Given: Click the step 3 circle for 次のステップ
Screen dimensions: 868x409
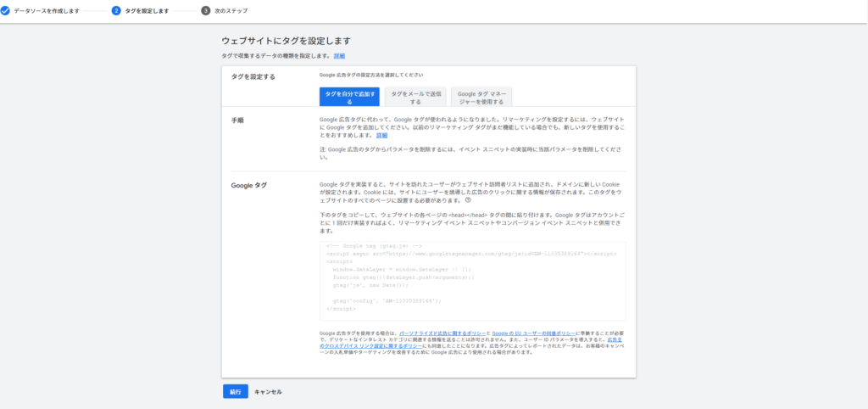Looking at the screenshot, I should point(205,10).
